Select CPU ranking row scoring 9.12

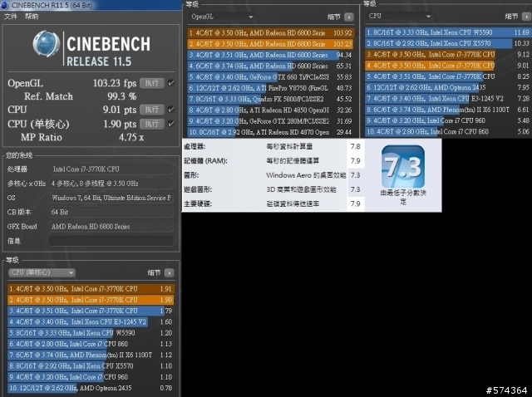pos(448,54)
